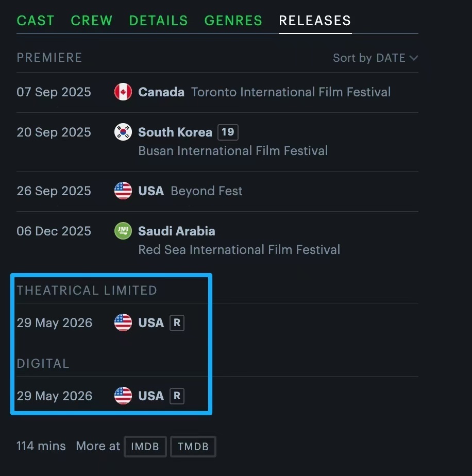Viewport: 472px width, 476px height.
Task: Click the R rating badge under Digital
Action: click(177, 396)
